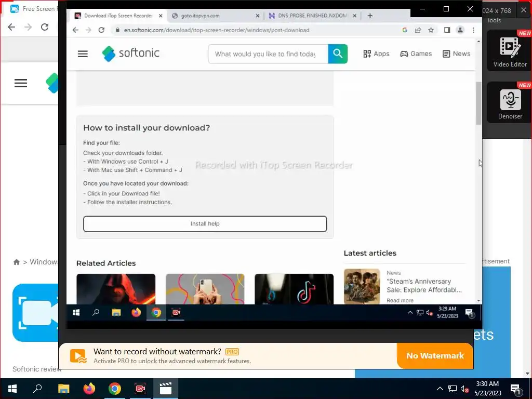
Task: Go forward in the recorded Chrome window
Action: [x=88, y=30]
